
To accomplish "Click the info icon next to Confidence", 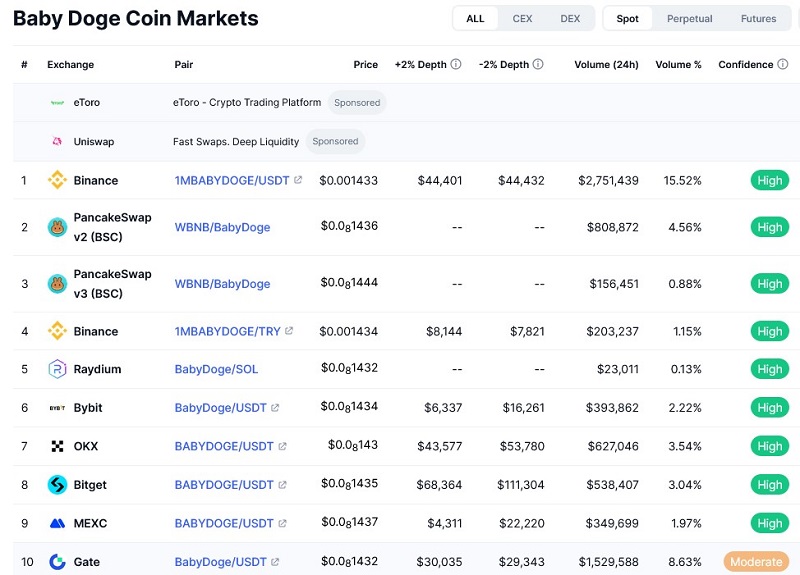I will click(x=782, y=64).
